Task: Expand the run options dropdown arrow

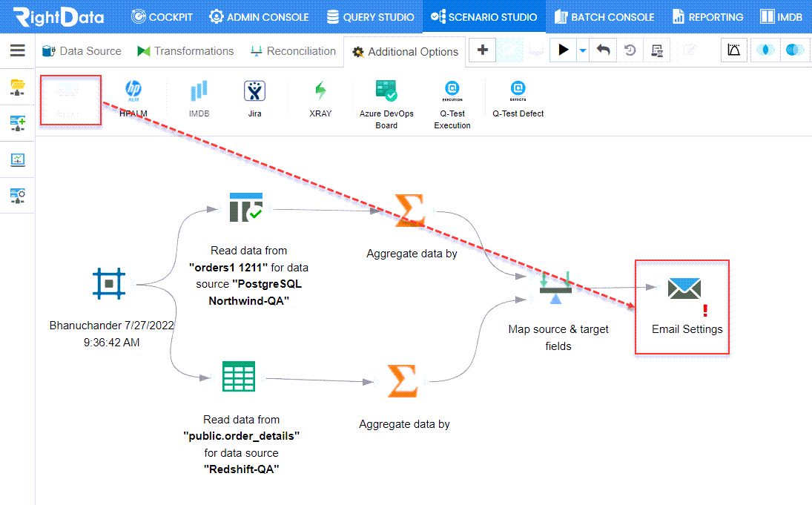Action: click(x=583, y=50)
